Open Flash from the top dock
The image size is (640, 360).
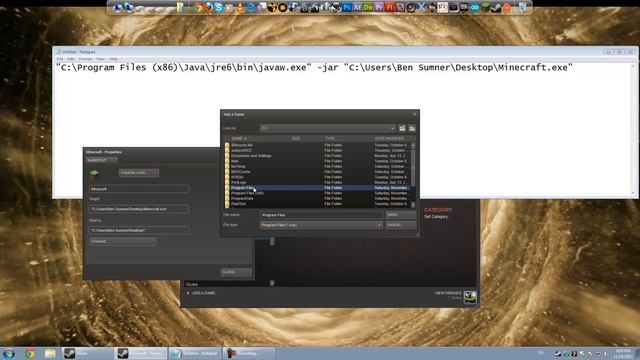pyautogui.click(x=389, y=7)
